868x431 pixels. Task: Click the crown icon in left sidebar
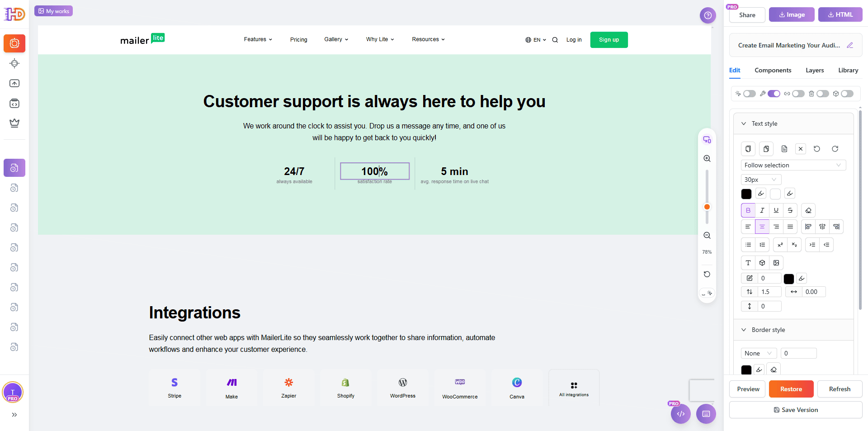14,123
